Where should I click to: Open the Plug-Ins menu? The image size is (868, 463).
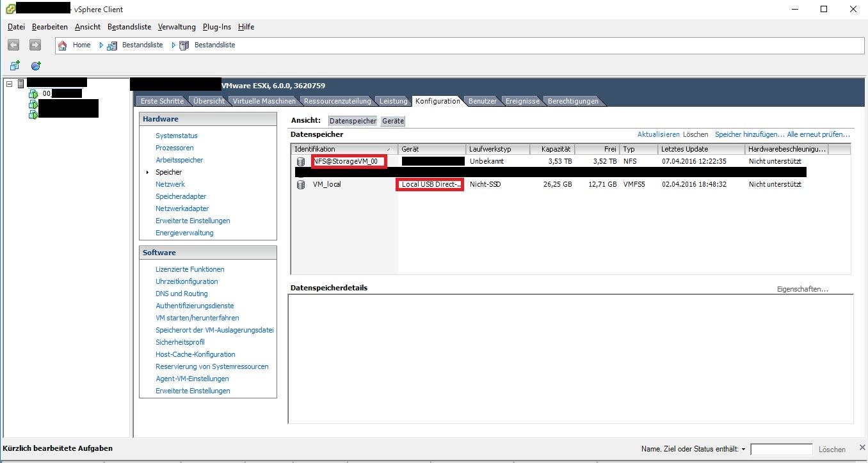click(217, 27)
